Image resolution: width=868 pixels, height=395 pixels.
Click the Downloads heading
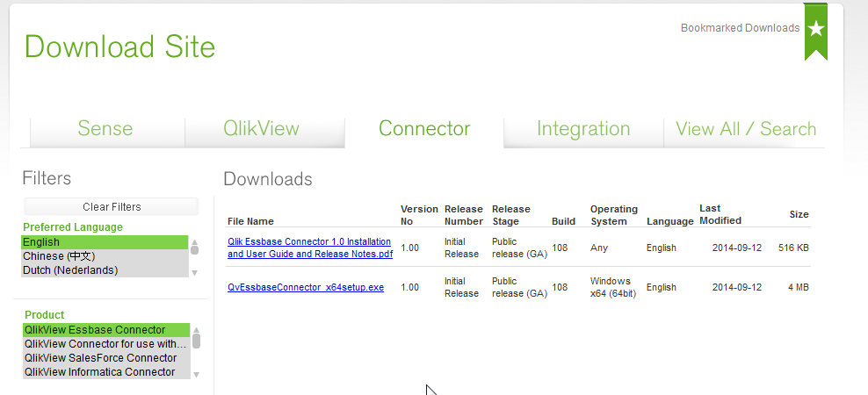[268, 179]
